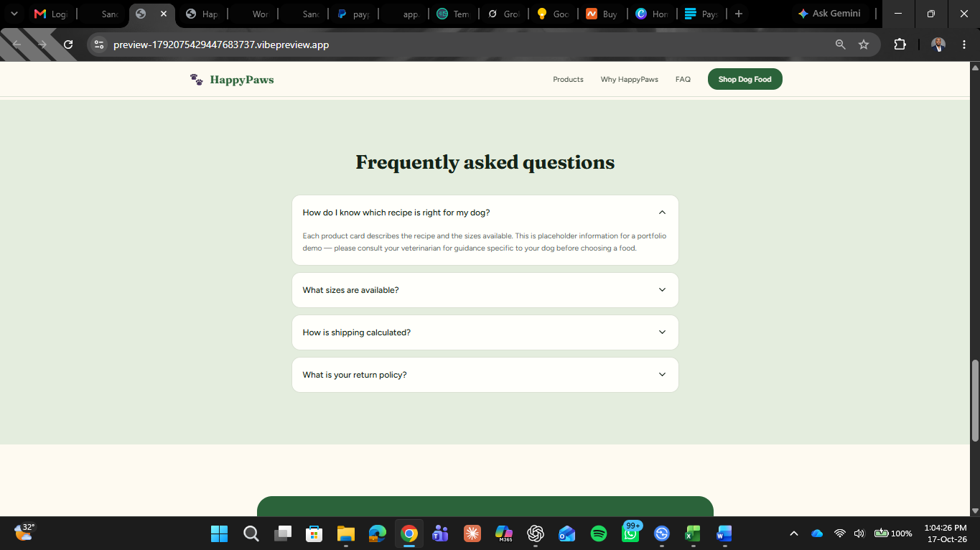980x550 pixels.
Task: Open the taskbar clock and date
Action: point(946,533)
